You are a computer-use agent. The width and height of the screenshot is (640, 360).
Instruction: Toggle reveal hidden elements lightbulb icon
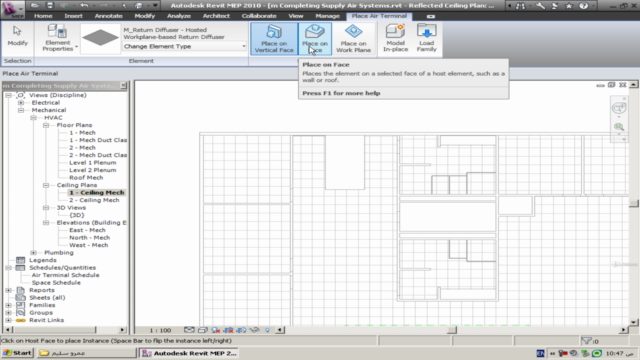pyautogui.click(x=267, y=330)
